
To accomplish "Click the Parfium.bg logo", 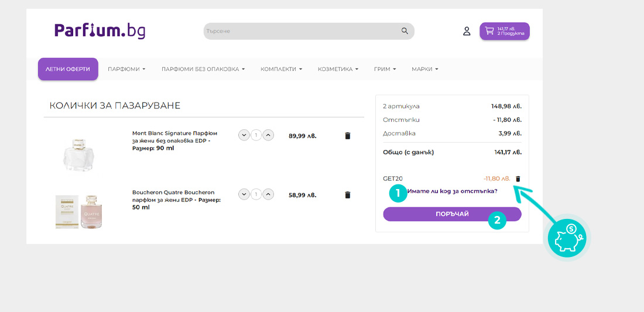I will click(x=100, y=31).
